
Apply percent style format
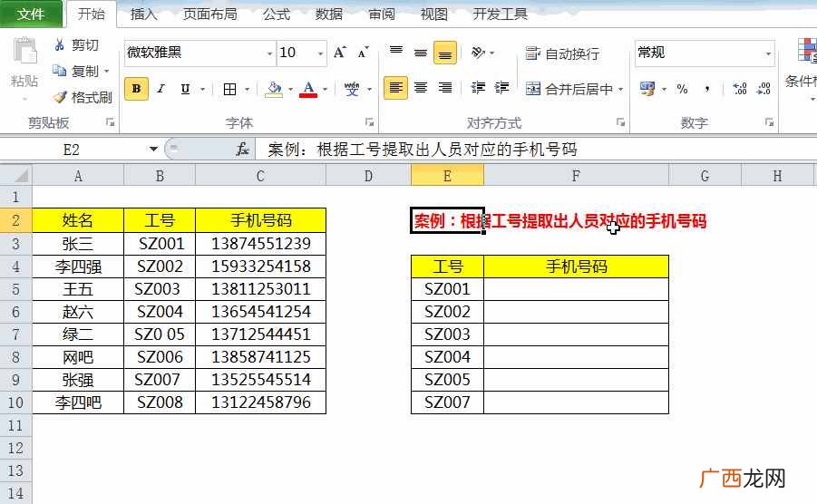(x=682, y=89)
